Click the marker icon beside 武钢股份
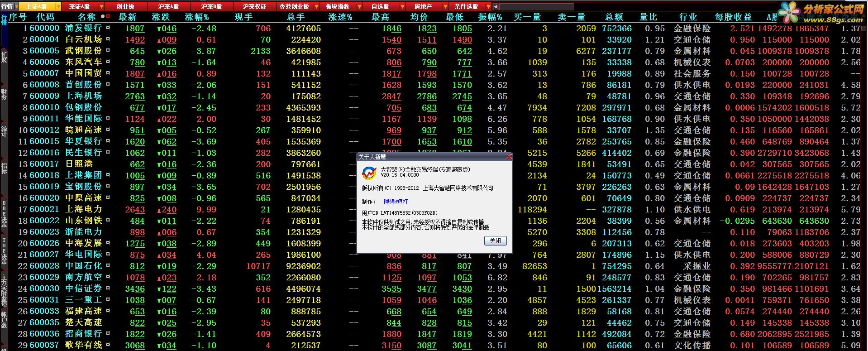The width and height of the screenshot is (868, 351). [108, 50]
